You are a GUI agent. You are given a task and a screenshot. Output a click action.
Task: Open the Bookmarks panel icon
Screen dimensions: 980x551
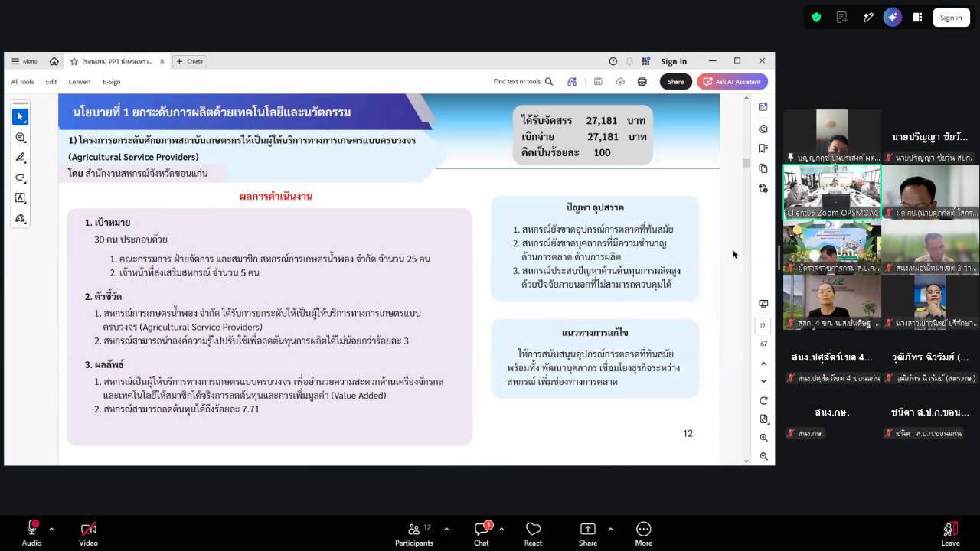[763, 148]
